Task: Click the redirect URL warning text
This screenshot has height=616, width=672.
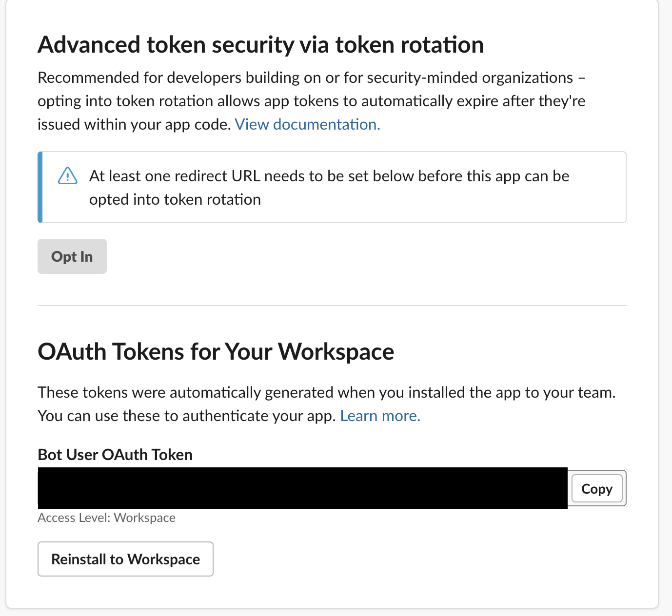Action: [x=329, y=188]
